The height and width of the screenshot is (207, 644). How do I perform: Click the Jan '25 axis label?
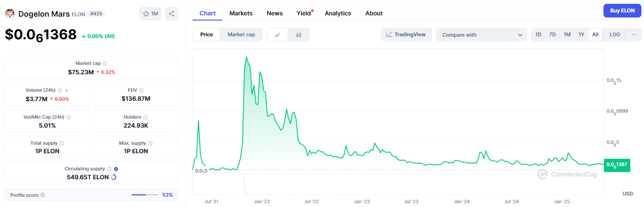[x=562, y=201]
